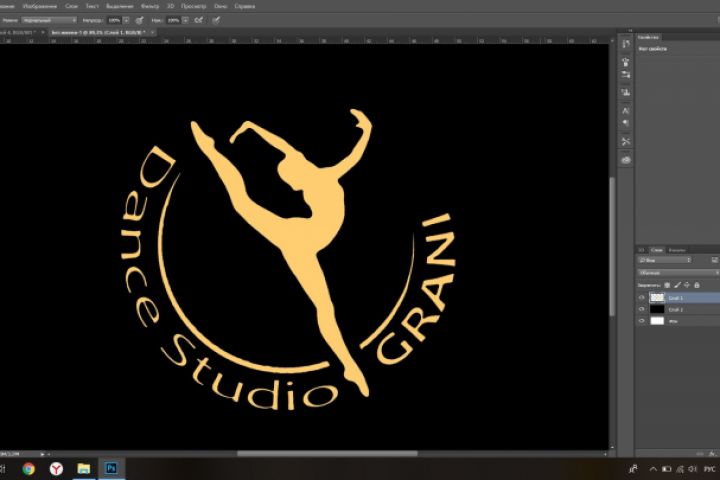Open the Tool Presets crossed-tools icon

[x=625, y=141]
